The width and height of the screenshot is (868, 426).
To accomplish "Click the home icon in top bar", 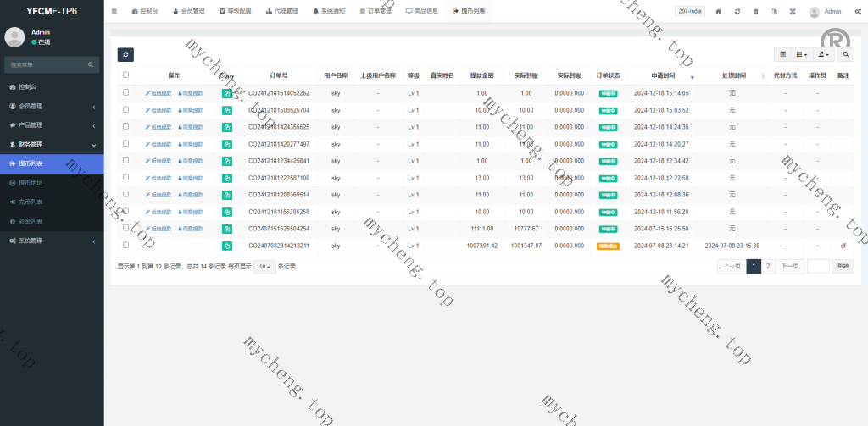I will tap(718, 12).
